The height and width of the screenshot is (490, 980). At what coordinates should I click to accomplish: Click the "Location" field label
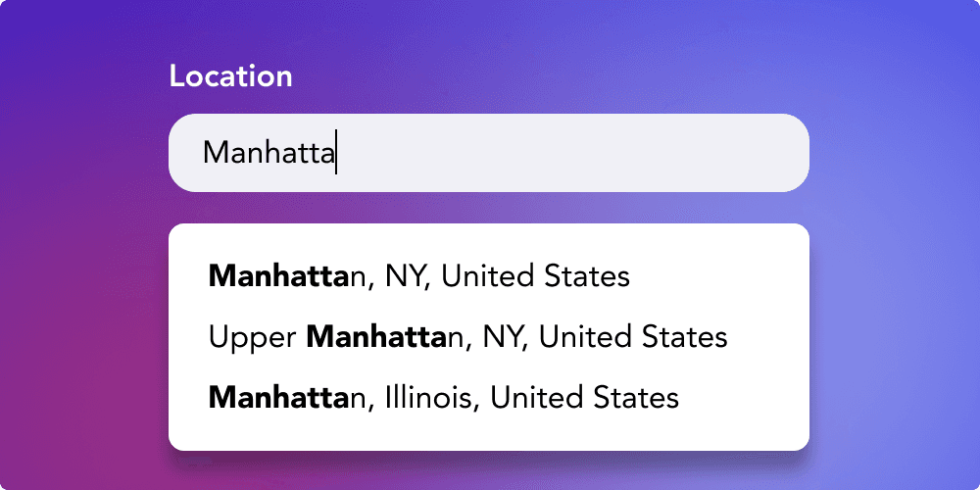[x=230, y=76]
